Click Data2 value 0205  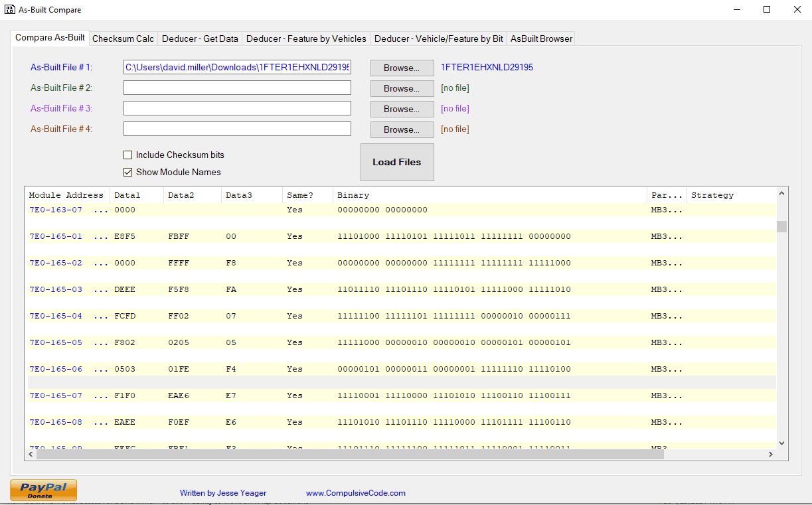(x=179, y=342)
